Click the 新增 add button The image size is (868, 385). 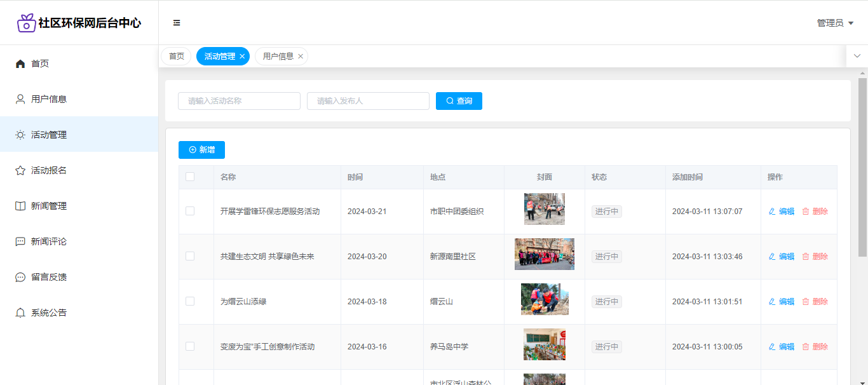(x=201, y=150)
